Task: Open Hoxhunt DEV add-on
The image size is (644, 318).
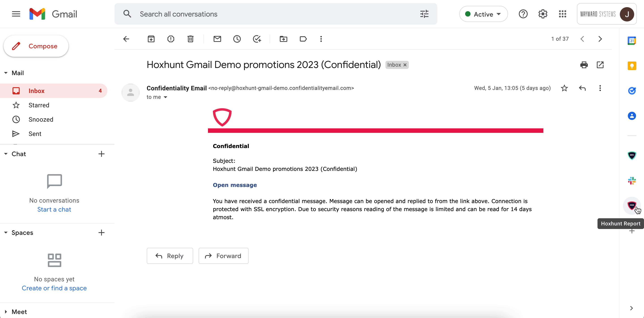Action: (632, 155)
